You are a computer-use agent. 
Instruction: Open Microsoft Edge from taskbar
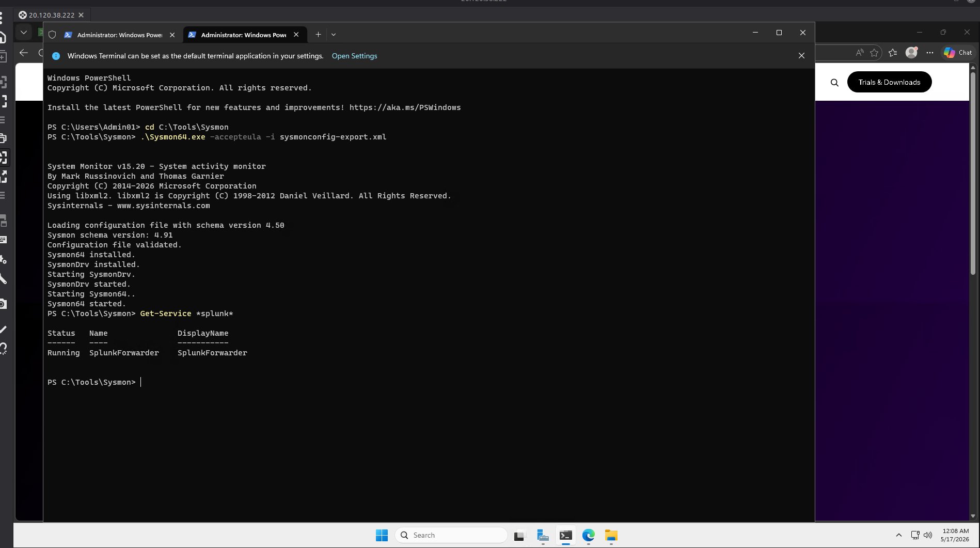[x=589, y=535]
